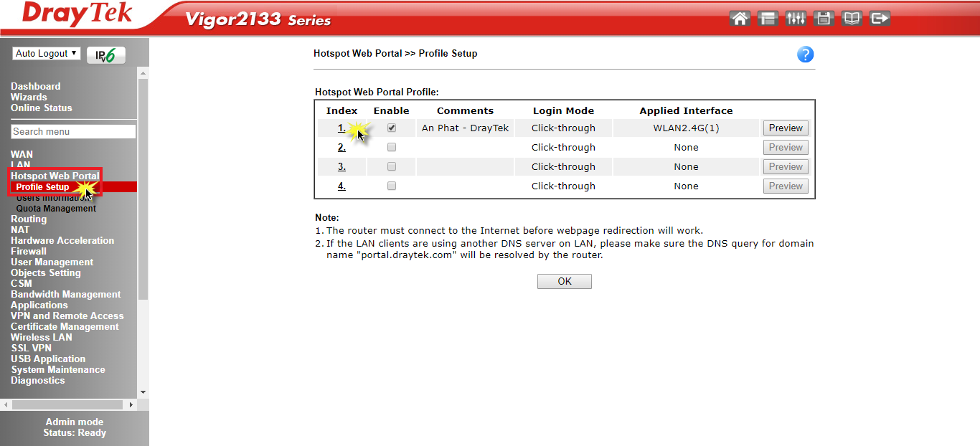Click the IPv6 icon button
Image resolution: width=980 pixels, height=446 pixels.
coord(105,55)
